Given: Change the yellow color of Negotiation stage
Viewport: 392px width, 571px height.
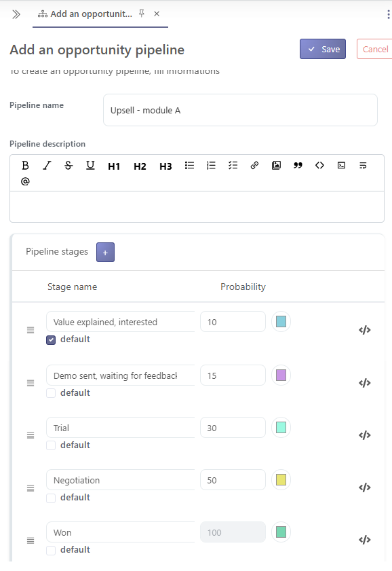Looking at the screenshot, I should click(x=281, y=479).
